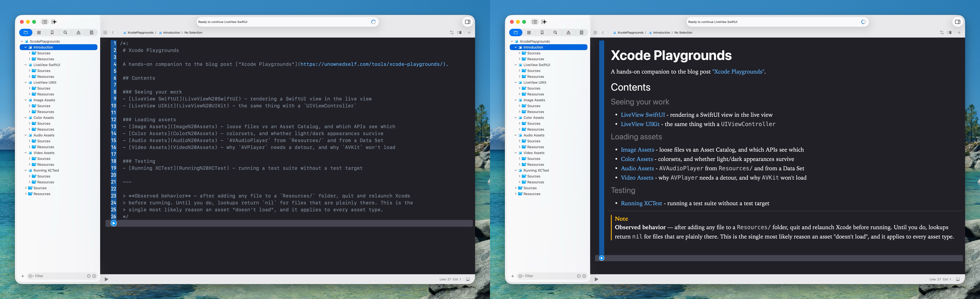
Task: Open Issue navigator warning icon, right window
Action: pyautogui.click(x=568, y=32)
